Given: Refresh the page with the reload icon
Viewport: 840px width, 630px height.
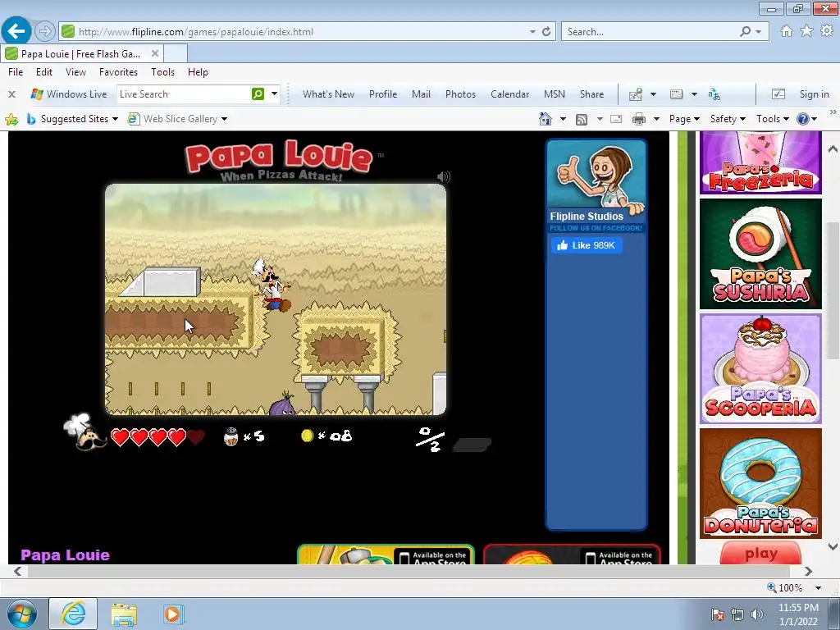Looking at the screenshot, I should click(x=546, y=32).
